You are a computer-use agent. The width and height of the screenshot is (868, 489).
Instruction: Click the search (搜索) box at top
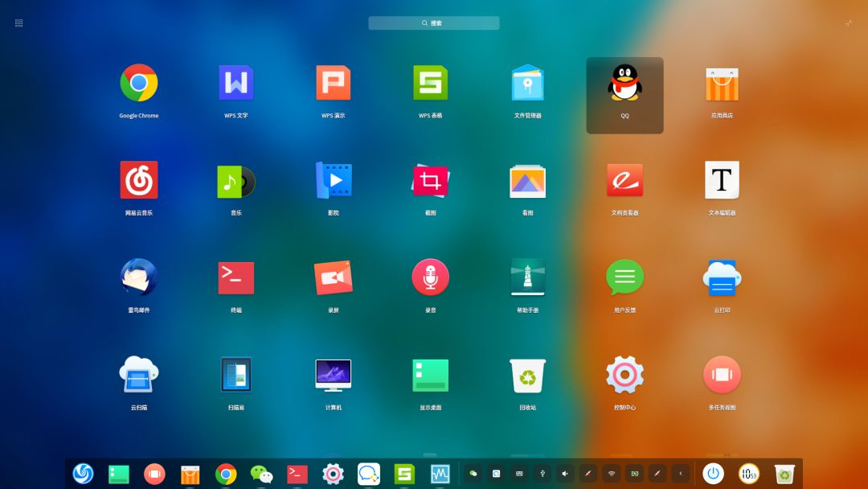click(433, 23)
